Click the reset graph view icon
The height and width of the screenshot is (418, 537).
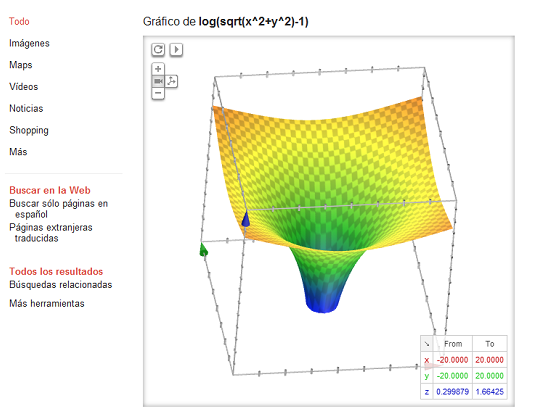(158, 50)
